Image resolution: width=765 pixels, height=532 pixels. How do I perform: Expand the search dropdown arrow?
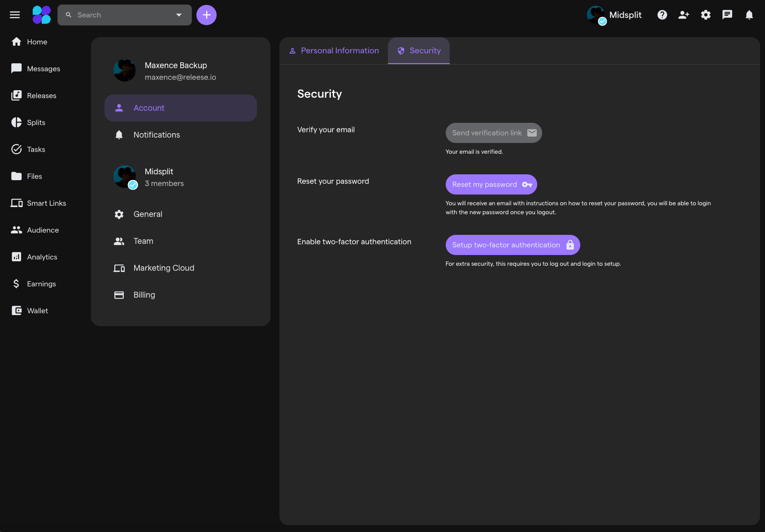(179, 15)
